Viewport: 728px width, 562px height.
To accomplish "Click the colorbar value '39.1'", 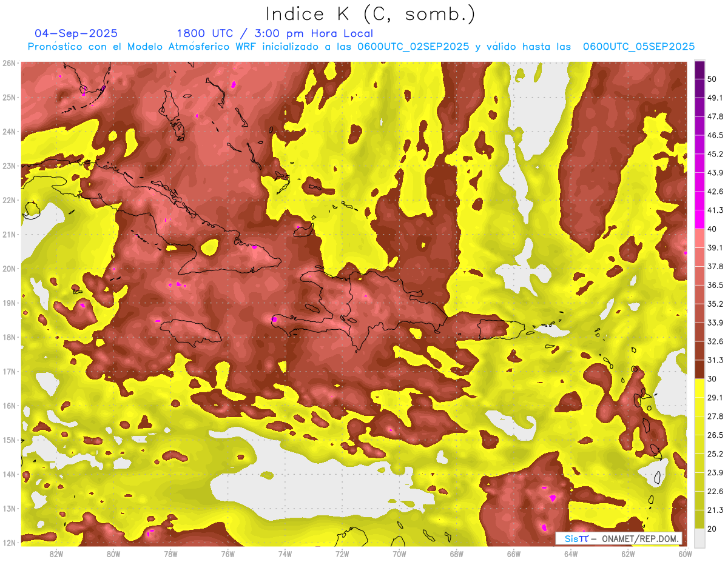I will (715, 247).
